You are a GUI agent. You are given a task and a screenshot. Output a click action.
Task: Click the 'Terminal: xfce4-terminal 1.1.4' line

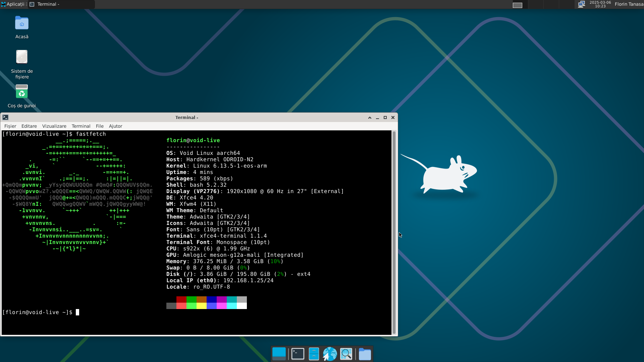click(217, 236)
